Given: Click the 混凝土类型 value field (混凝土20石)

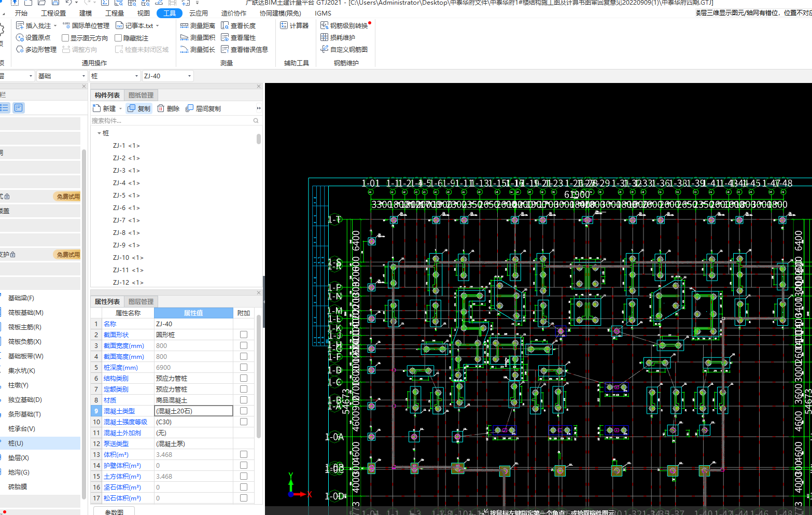Looking at the screenshot, I should coord(193,411).
